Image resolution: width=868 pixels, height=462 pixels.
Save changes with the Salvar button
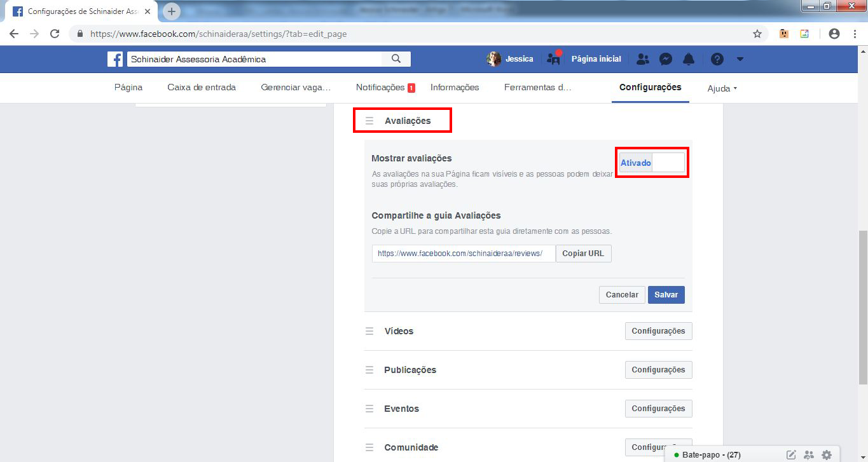(x=666, y=295)
